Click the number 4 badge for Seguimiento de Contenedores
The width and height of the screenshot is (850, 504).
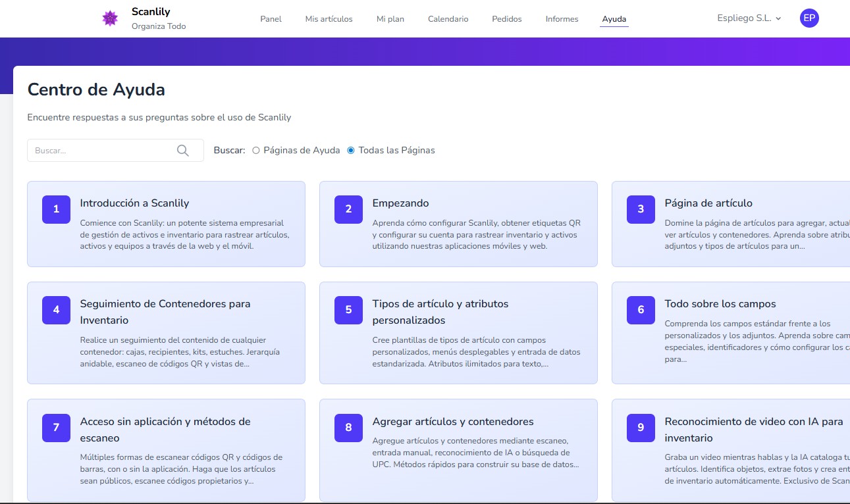point(56,310)
